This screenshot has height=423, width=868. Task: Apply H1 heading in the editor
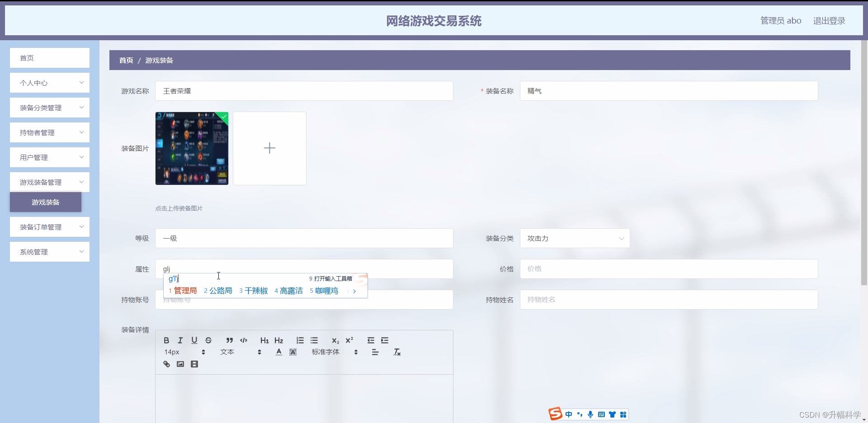click(x=264, y=340)
